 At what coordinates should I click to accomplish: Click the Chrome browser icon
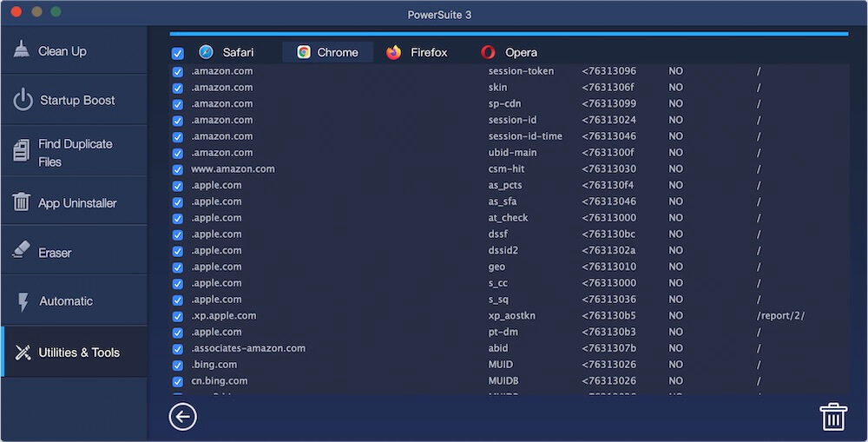(x=303, y=52)
